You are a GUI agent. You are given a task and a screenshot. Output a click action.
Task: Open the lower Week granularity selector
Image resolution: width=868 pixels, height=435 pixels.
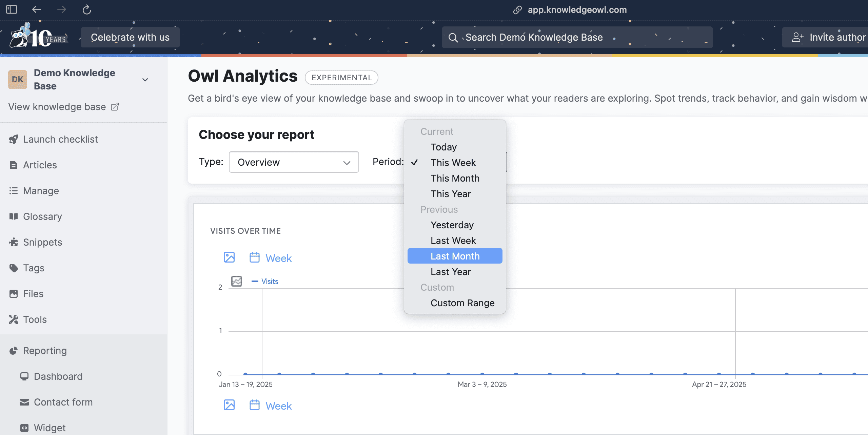(278, 406)
